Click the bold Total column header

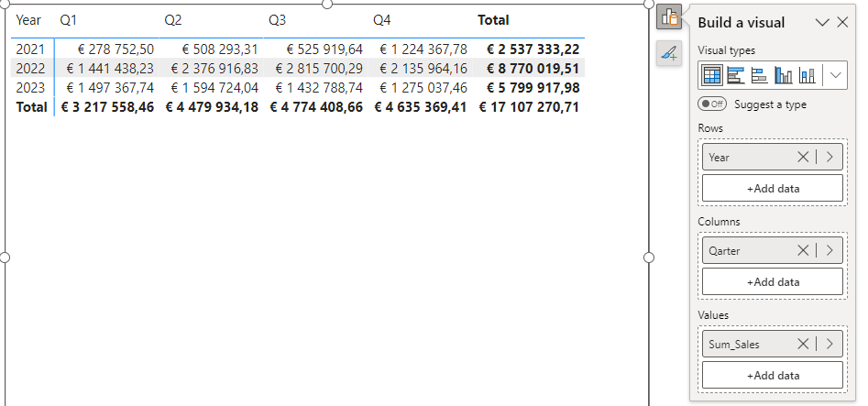tap(493, 20)
